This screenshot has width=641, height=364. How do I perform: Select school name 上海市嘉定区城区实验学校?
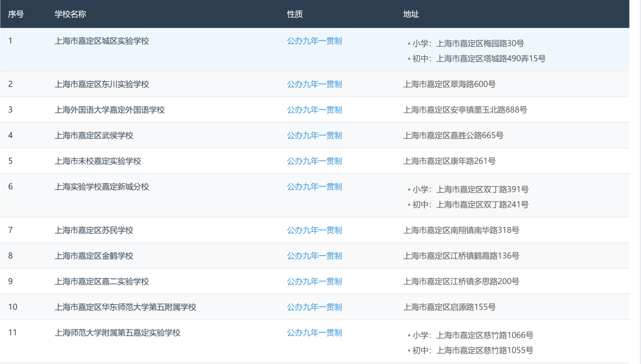pos(102,41)
